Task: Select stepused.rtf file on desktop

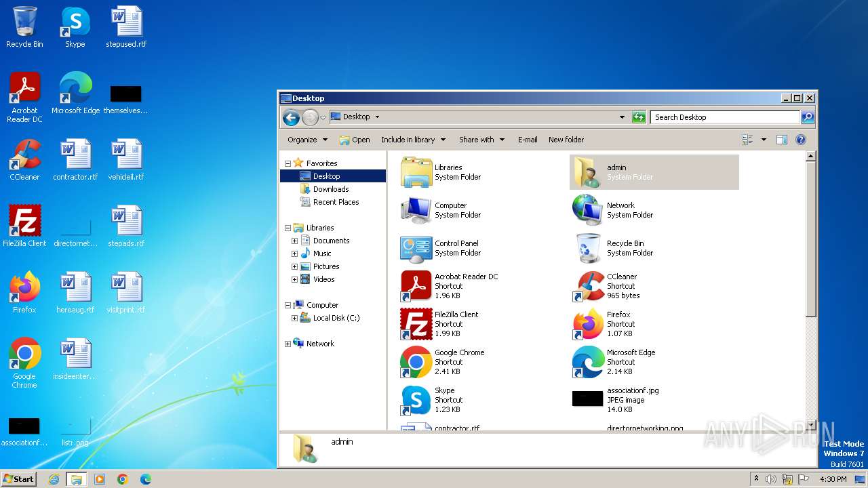Action: pos(126,27)
